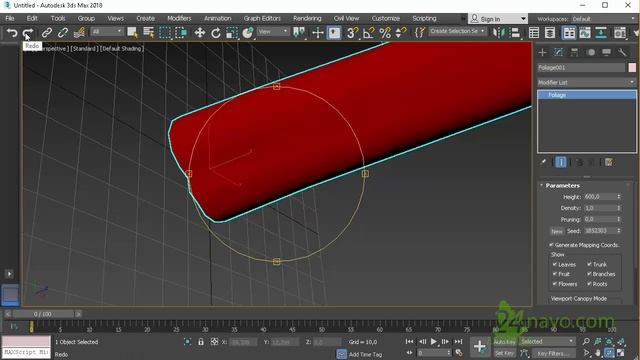Screen dimensions: 640x360
Task: Open the Layer Explorer icon
Action: click(x=550, y=33)
